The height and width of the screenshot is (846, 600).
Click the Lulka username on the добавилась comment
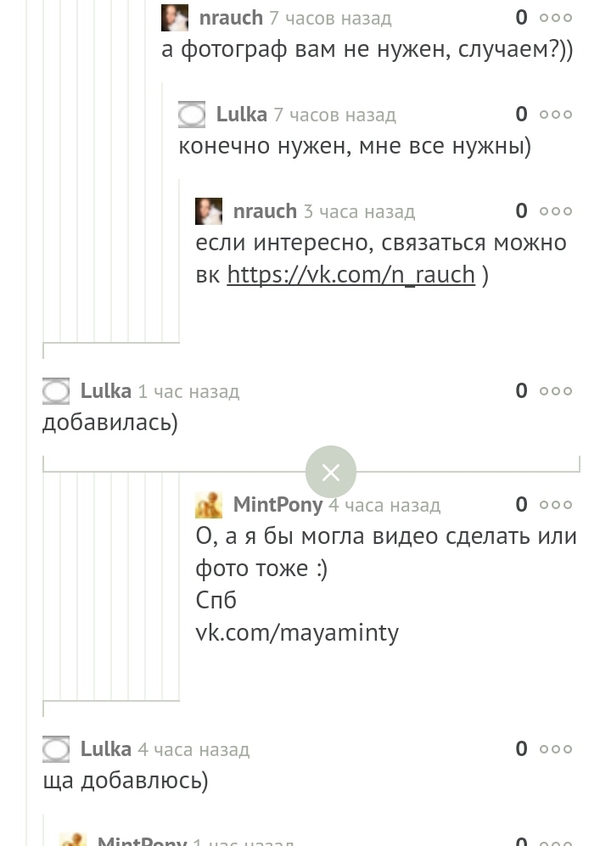(106, 391)
